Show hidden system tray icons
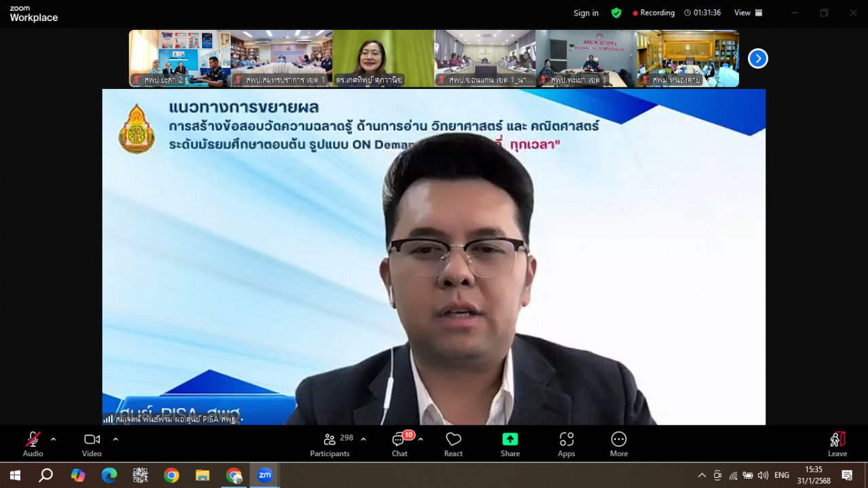Viewport: 868px width, 488px height. point(702,475)
